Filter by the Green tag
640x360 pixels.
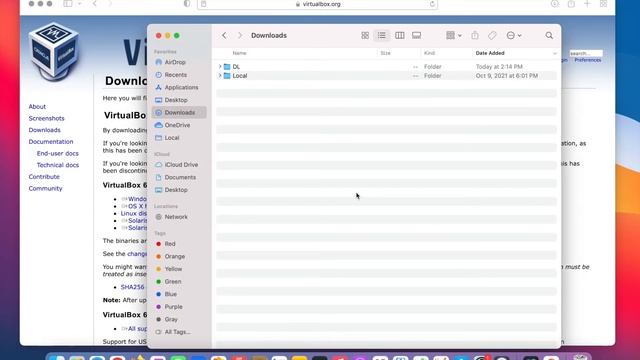[173, 282]
